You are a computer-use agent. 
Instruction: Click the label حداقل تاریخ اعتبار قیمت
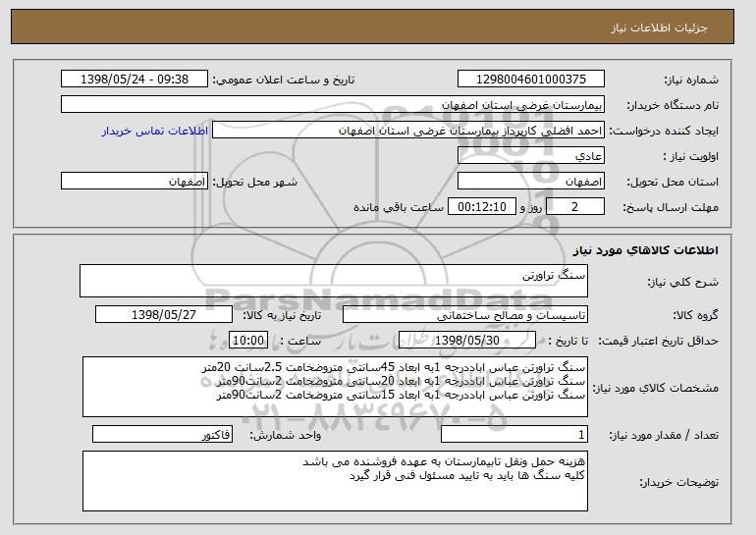coord(659,341)
